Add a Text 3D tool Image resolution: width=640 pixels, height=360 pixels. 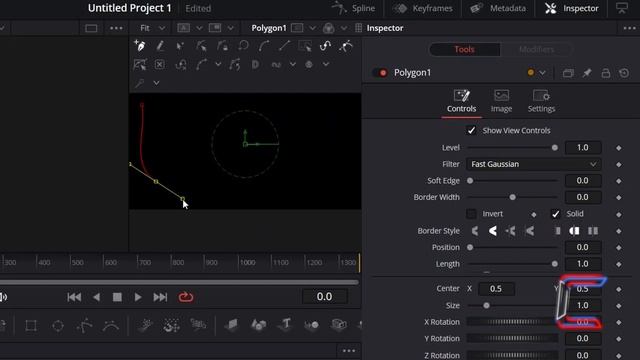point(286,324)
